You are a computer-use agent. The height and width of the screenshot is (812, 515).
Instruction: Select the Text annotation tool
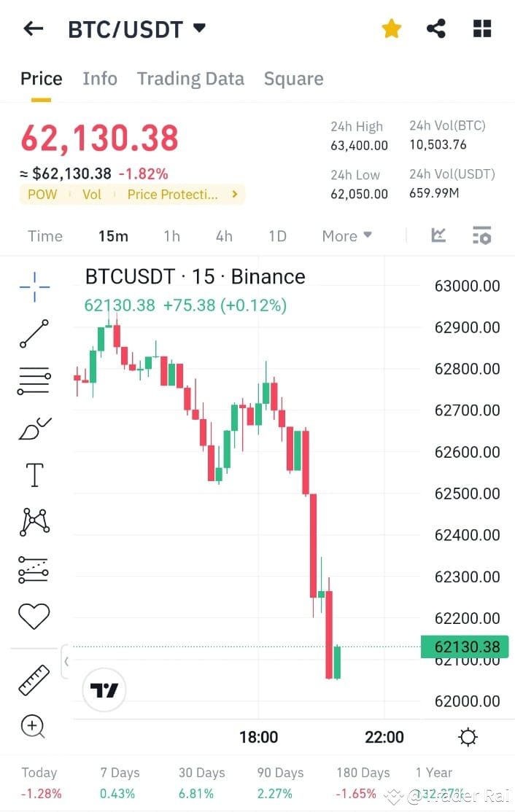33,474
